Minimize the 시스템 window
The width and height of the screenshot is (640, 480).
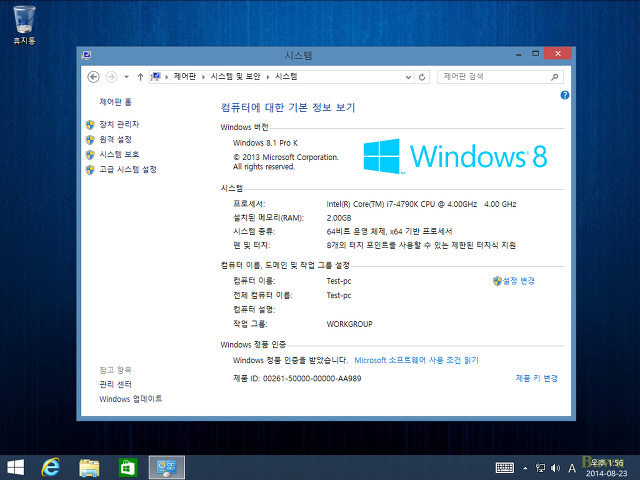(518, 54)
